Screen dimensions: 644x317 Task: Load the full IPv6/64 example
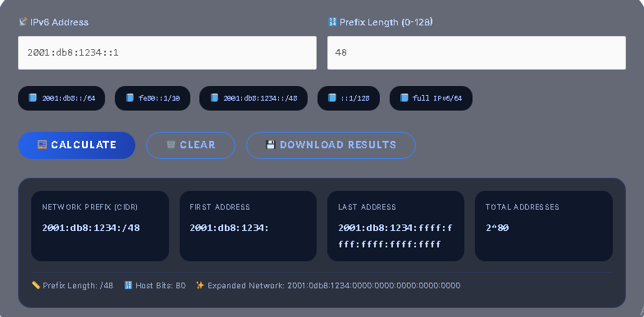431,98
